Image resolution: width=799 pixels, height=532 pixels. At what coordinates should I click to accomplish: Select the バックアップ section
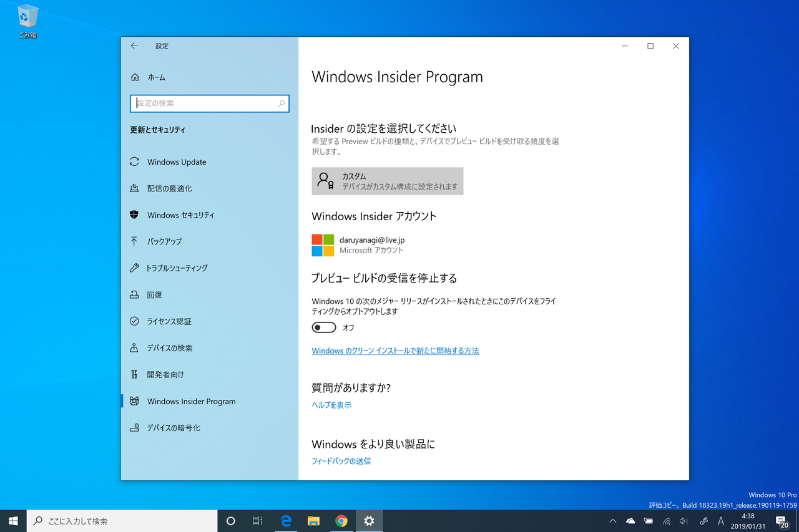(x=169, y=241)
